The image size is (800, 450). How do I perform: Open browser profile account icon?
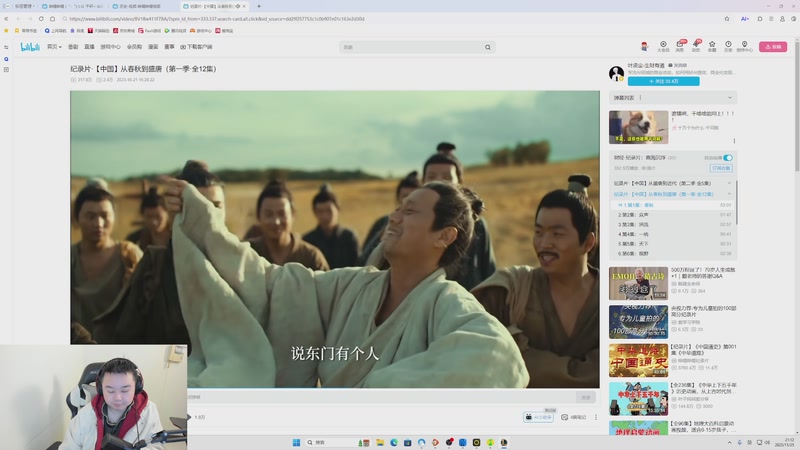coord(782,19)
